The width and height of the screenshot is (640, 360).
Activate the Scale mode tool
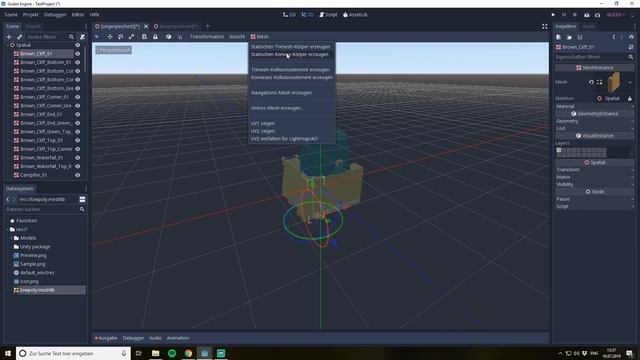[131, 37]
